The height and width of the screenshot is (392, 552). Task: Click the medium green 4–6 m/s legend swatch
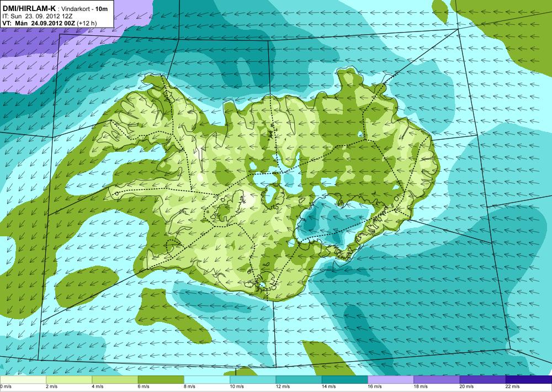pyautogui.click(x=115, y=380)
